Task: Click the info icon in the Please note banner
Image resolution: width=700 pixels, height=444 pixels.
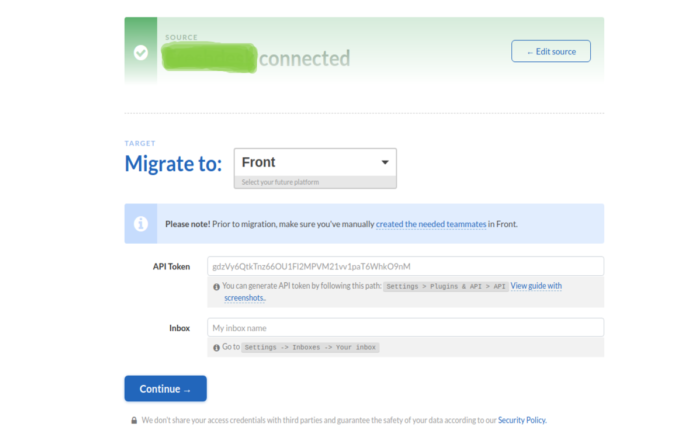Action: click(x=141, y=224)
